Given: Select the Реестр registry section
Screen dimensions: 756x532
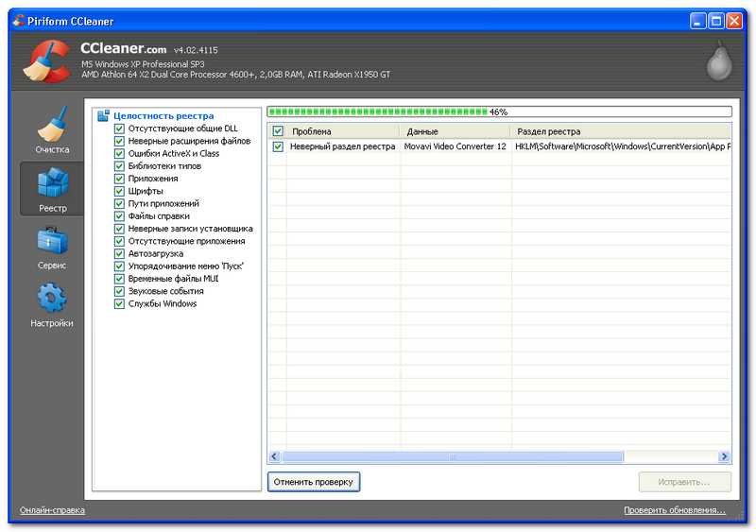Looking at the screenshot, I should 52,189.
